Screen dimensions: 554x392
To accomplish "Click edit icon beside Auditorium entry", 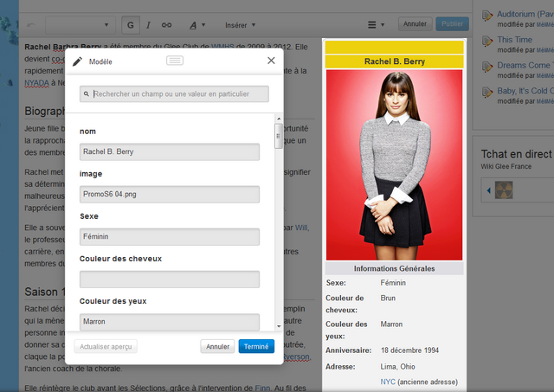I will [487, 16].
